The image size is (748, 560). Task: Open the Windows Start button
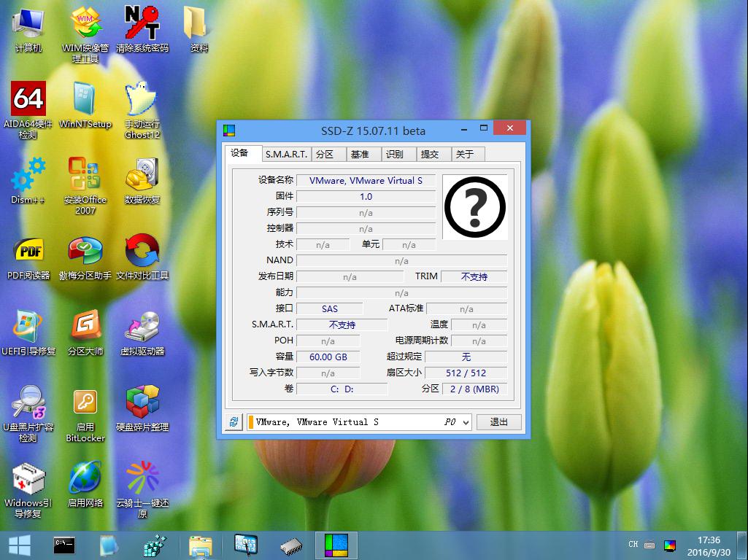19,545
